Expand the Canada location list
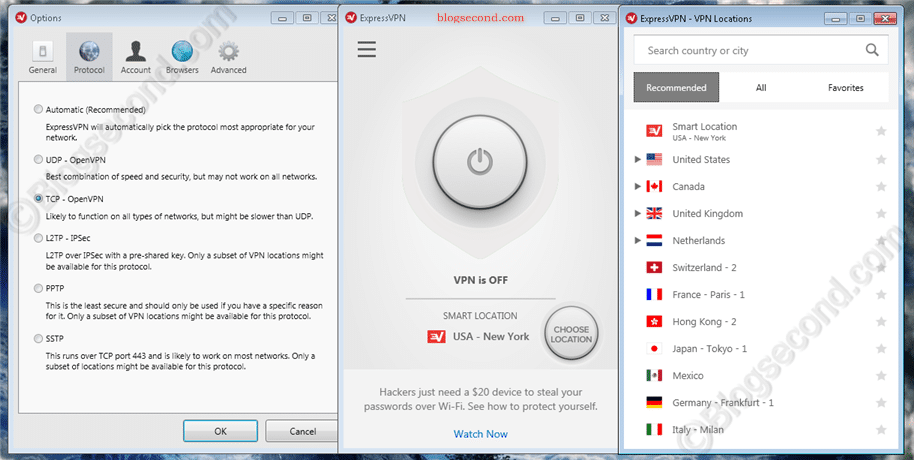Viewport: 914px width, 460px height. [x=638, y=187]
